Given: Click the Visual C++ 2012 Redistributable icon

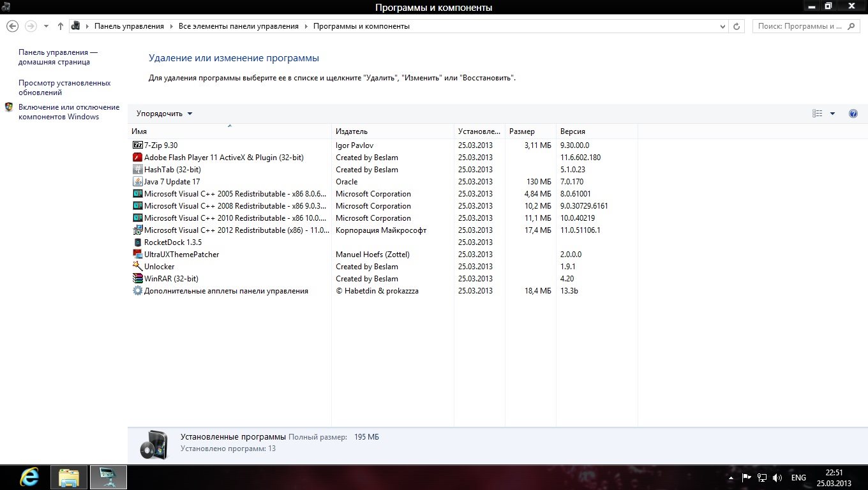Looking at the screenshot, I should (x=137, y=230).
